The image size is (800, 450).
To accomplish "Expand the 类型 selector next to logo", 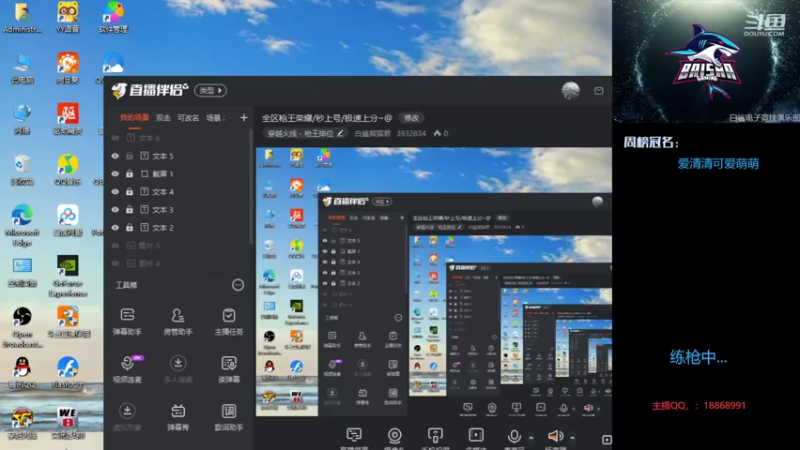I will [211, 90].
